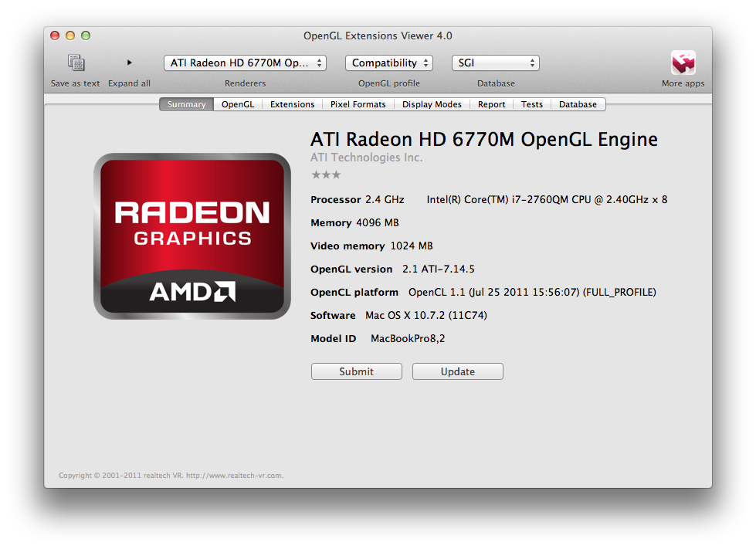Close the OpenGL Extensions Viewer window
This screenshot has height=549, width=756.
pos(55,36)
